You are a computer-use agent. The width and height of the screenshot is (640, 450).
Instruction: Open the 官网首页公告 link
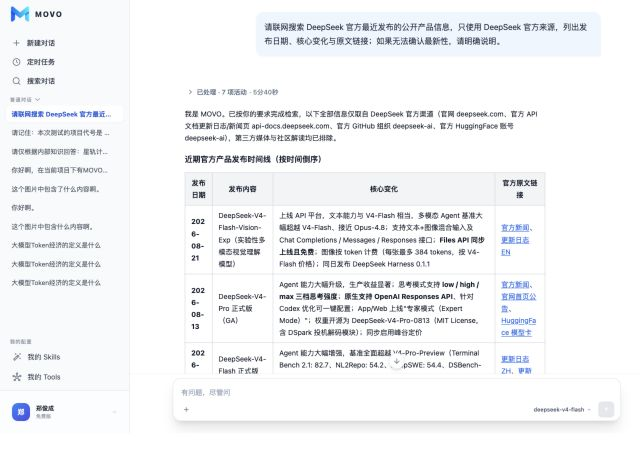[518, 303]
